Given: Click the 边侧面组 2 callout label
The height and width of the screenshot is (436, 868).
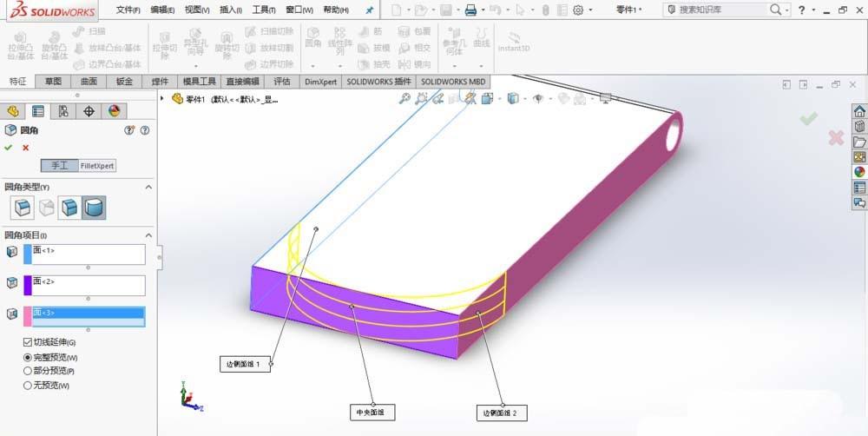Looking at the screenshot, I should click(502, 413).
